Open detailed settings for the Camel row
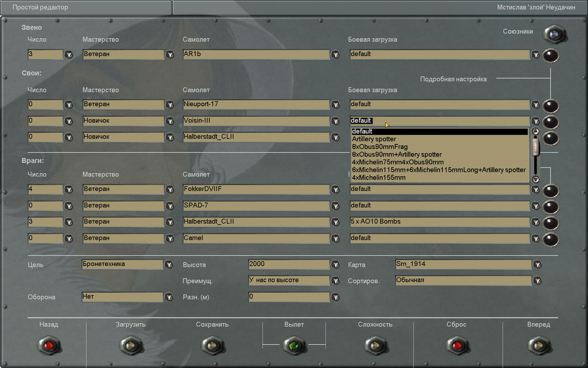 pos(551,240)
